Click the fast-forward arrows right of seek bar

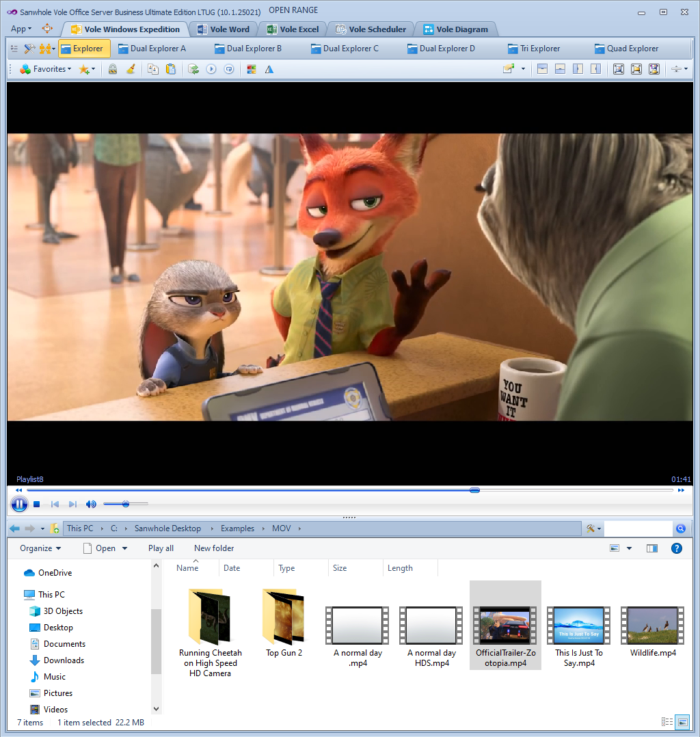[x=681, y=490]
